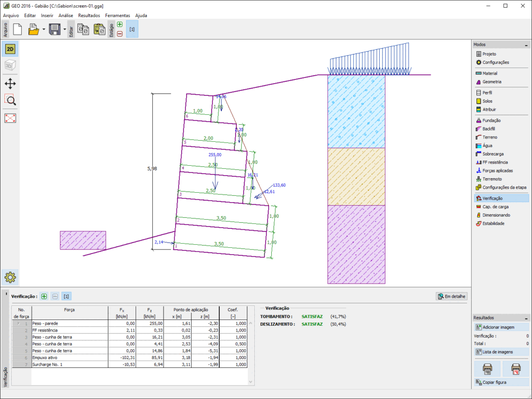Switch to the 3D view
This screenshot has height=399, width=532.
click(10, 65)
